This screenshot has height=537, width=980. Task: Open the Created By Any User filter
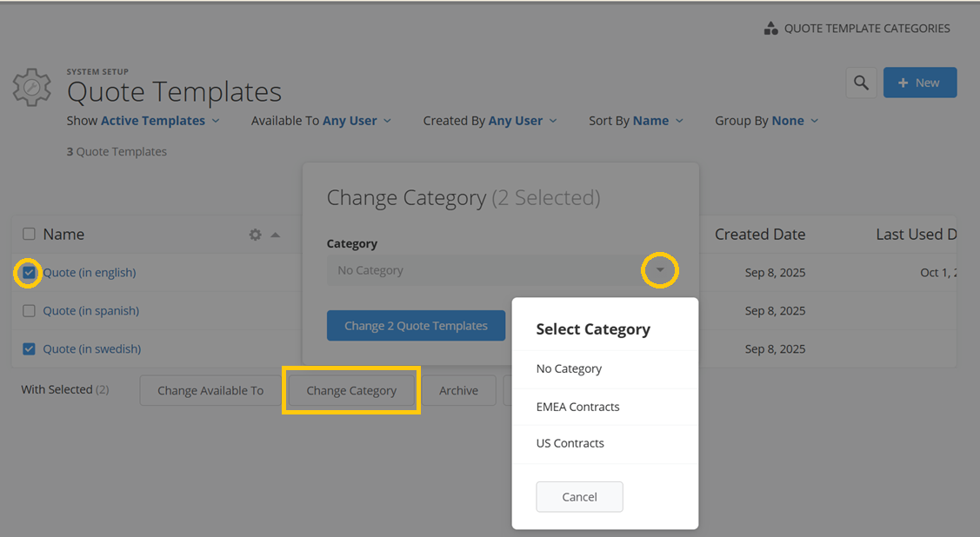(490, 121)
